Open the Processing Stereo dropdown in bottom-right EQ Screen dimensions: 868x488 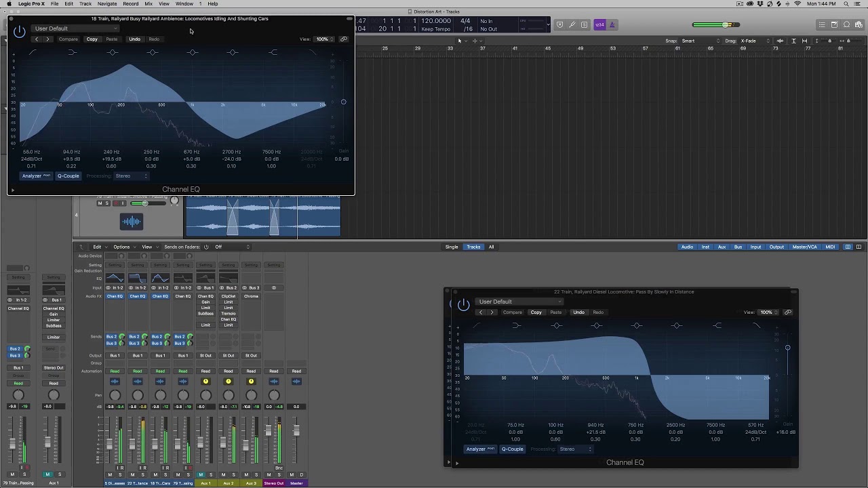pos(575,449)
